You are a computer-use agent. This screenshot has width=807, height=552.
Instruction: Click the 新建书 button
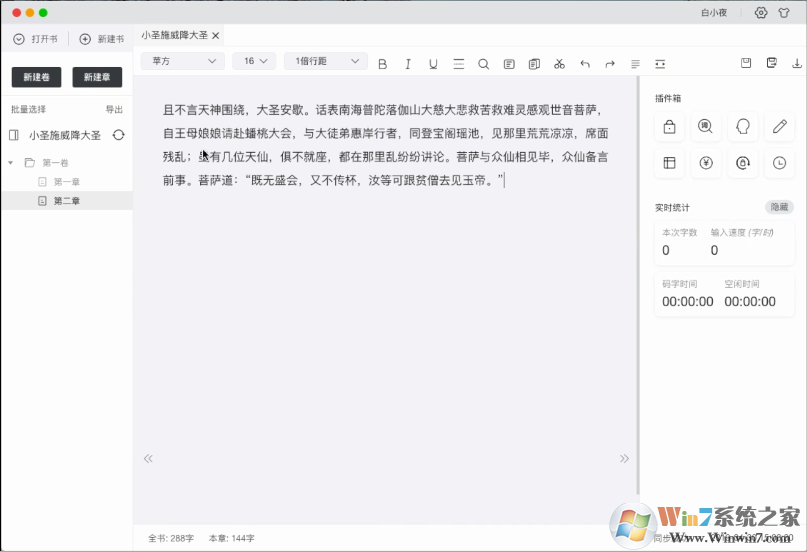101,39
